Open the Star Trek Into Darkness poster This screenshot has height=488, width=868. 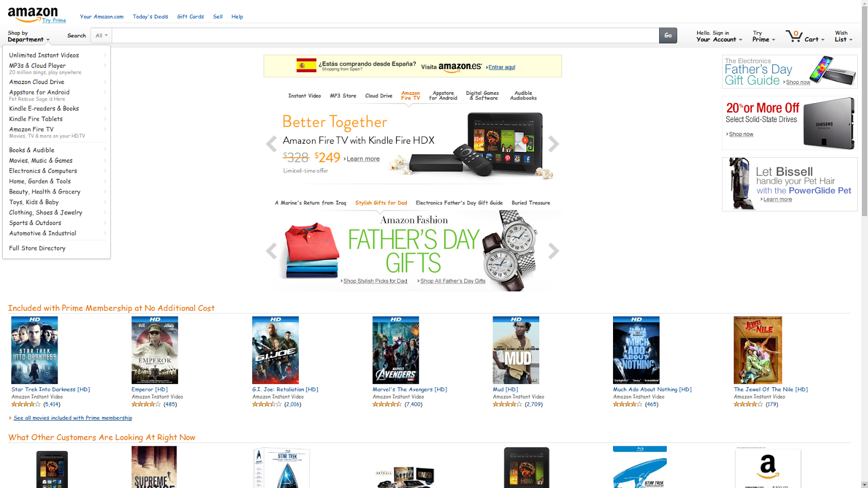tap(35, 350)
